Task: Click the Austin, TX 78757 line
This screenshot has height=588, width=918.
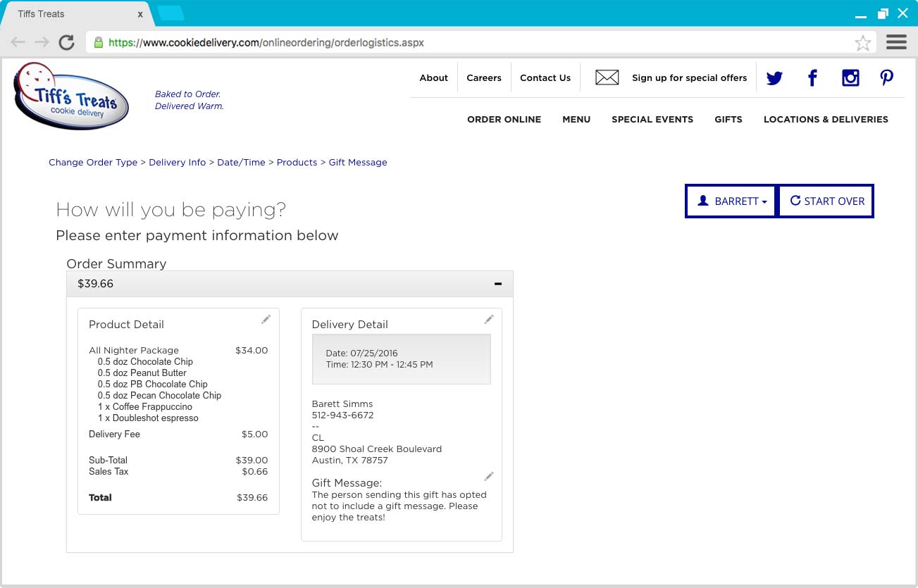Action: pyautogui.click(x=350, y=461)
